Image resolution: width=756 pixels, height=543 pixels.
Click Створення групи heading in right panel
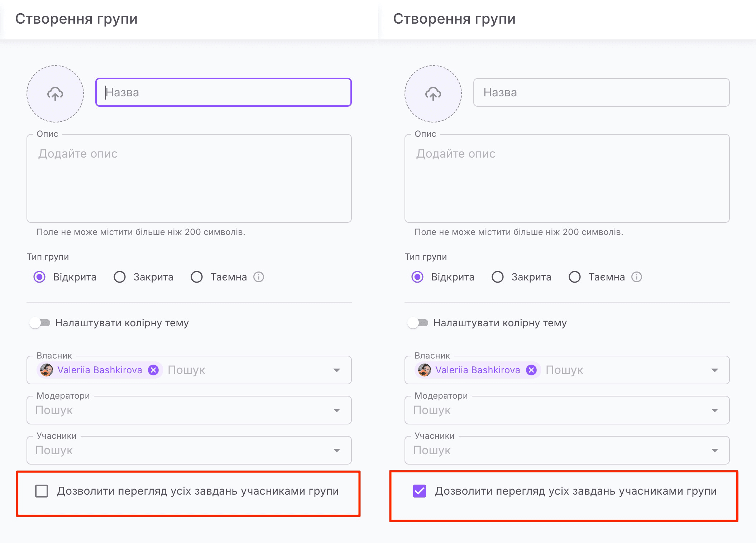(x=455, y=19)
